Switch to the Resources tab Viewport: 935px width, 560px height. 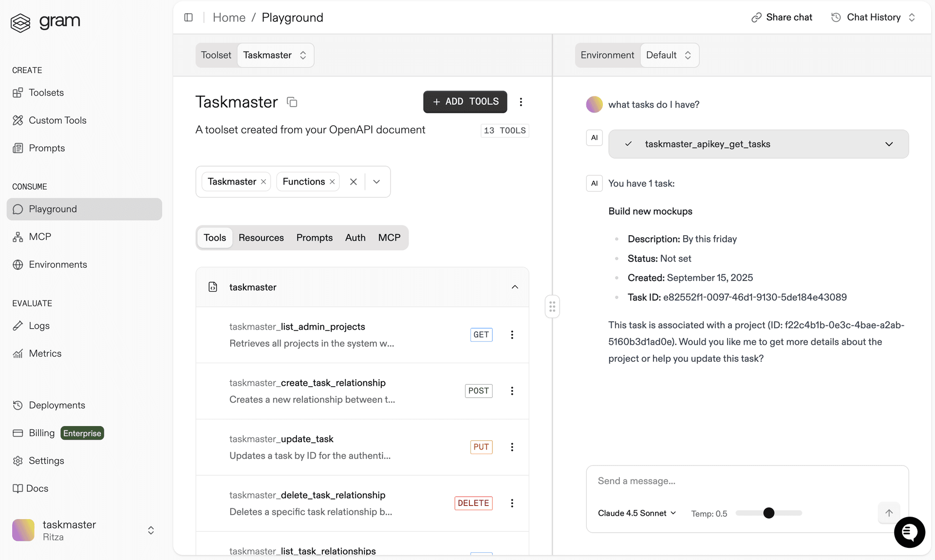tap(261, 238)
